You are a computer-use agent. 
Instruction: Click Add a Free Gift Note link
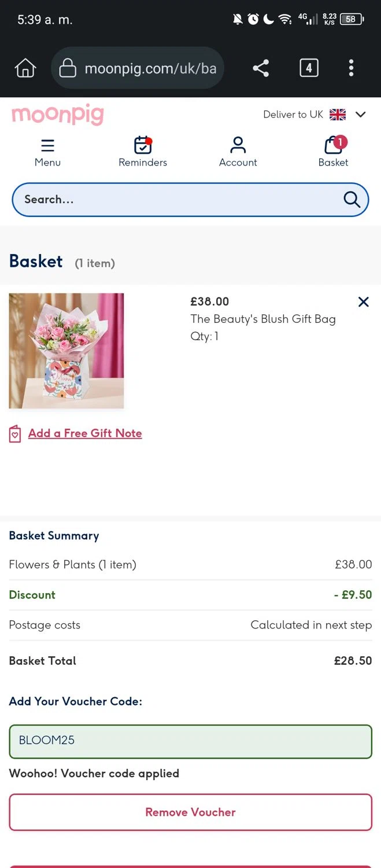[x=85, y=433]
